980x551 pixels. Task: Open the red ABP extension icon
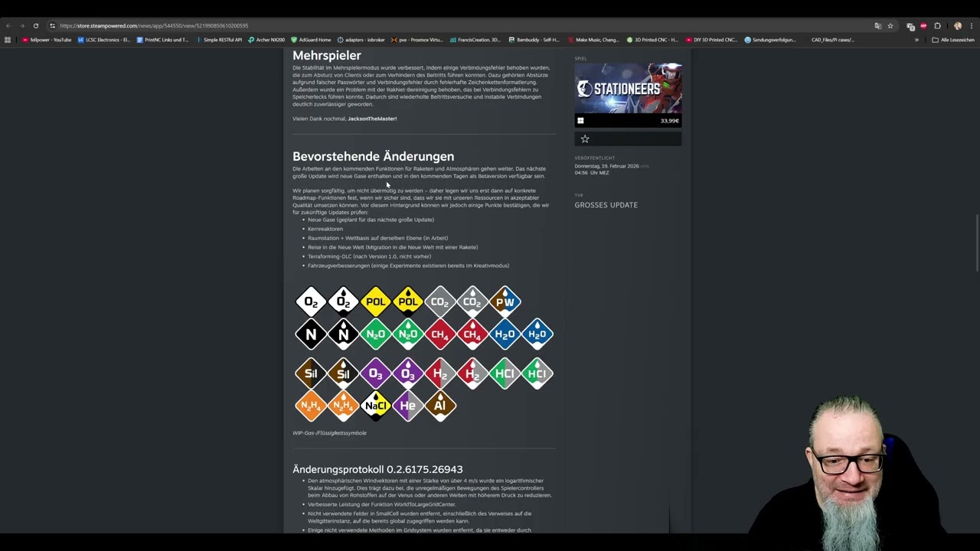pos(923,26)
